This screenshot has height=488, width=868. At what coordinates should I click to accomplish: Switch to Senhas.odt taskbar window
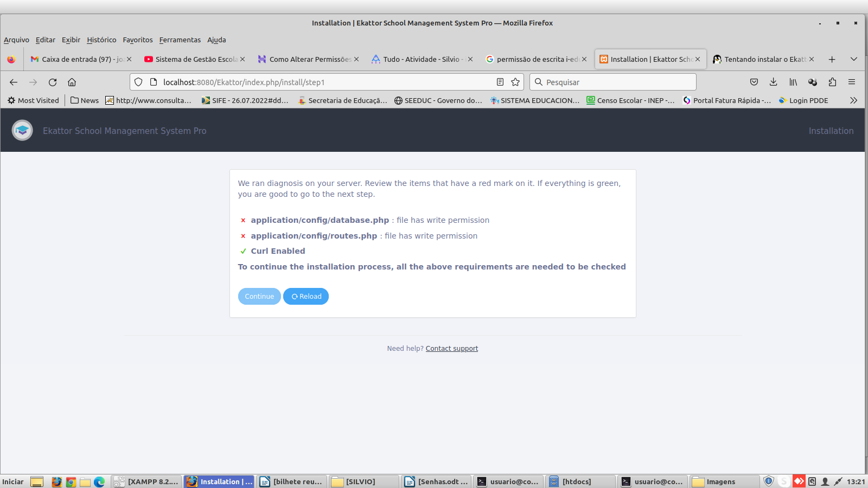436,481
